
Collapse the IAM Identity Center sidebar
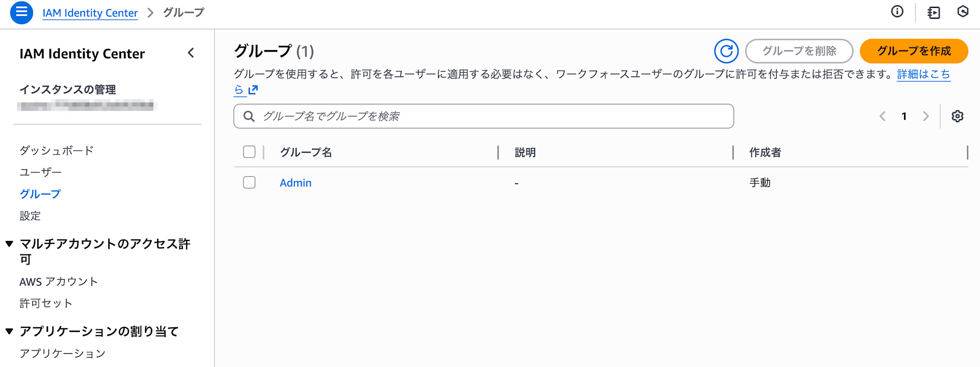point(191,53)
